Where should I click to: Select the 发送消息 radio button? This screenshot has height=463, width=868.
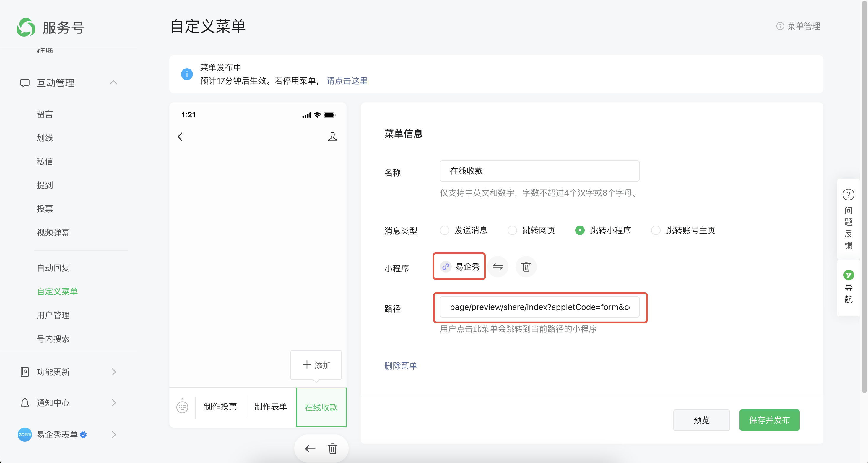[x=444, y=230]
